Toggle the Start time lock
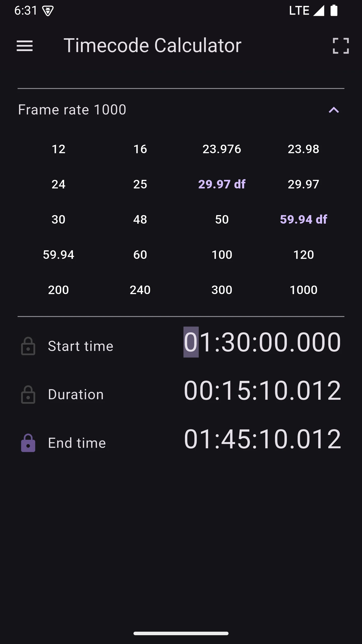 28,346
